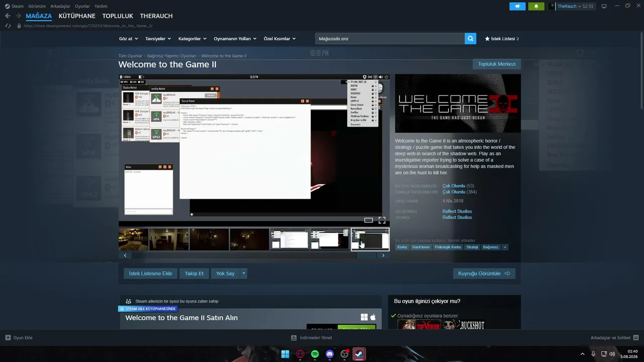Screen dimensions: 644x362
Task: Open the Oyunlar menu
Action: pyautogui.click(x=83, y=6)
